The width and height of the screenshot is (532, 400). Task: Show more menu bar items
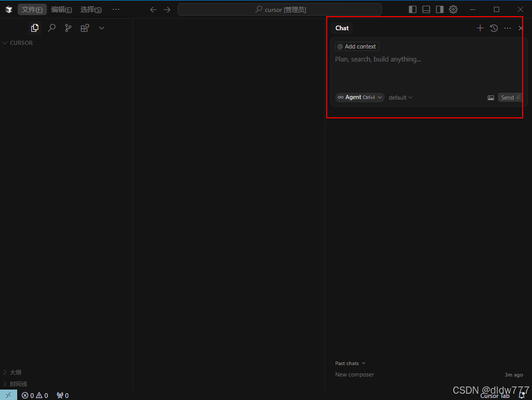pos(116,9)
